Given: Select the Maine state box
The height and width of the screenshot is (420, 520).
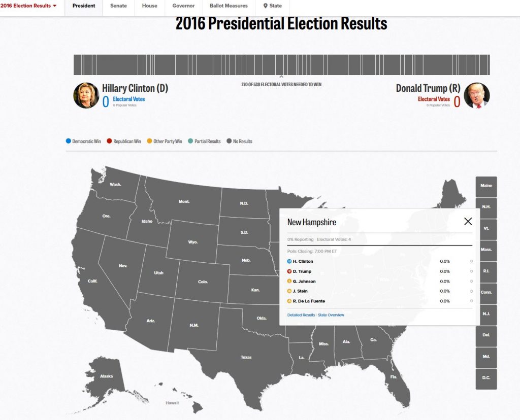Looking at the screenshot, I should point(486,186).
